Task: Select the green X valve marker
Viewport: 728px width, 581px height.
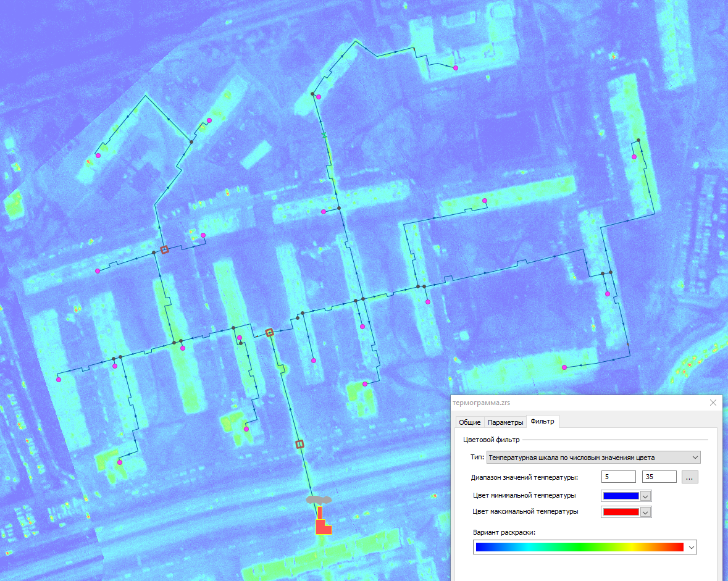Action: pos(323,135)
